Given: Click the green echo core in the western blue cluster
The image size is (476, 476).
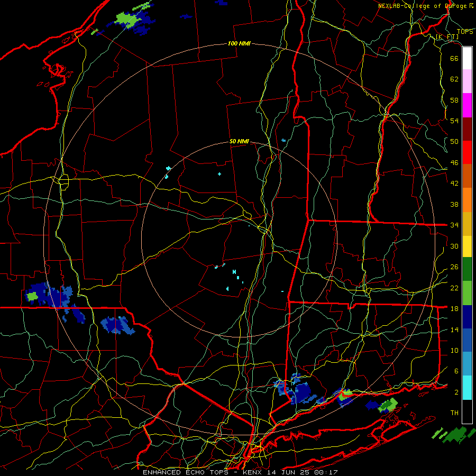Looking at the screenshot, I should click(x=32, y=296).
